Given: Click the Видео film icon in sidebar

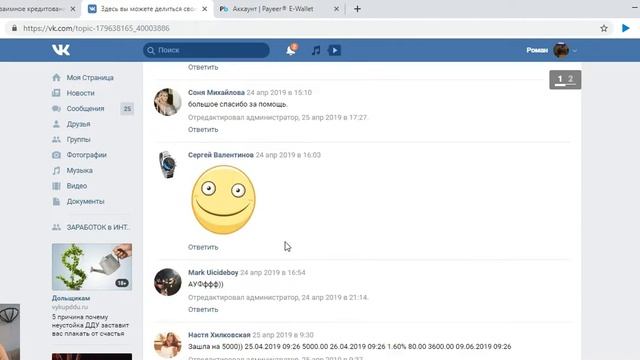Looking at the screenshot, I should (56, 186).
